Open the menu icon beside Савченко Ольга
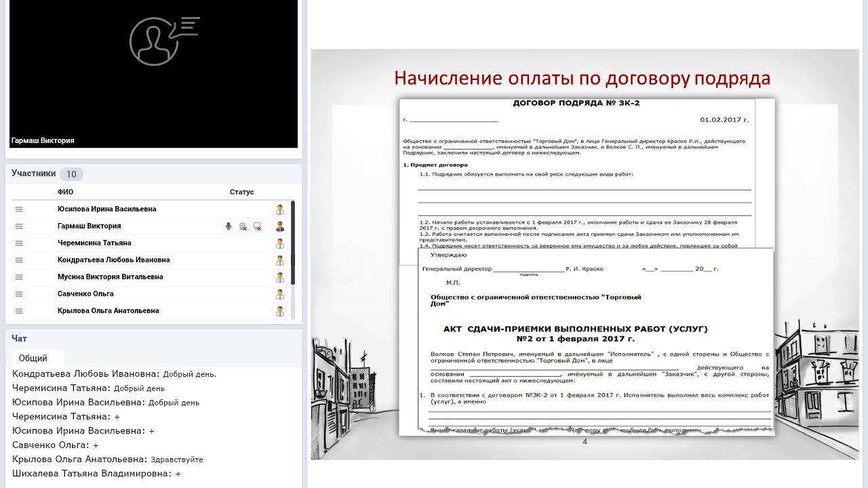 coord(19,294)
